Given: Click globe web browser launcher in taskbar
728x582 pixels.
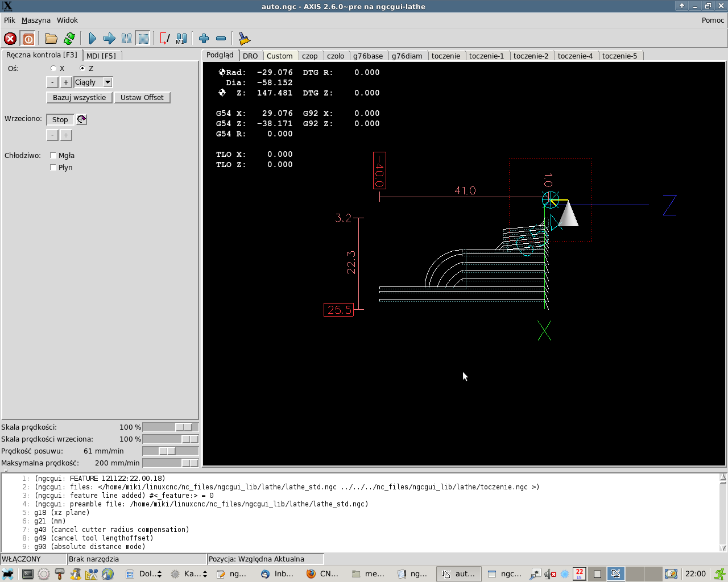Looking at the screenshot, I should click(x=107, y=574).
